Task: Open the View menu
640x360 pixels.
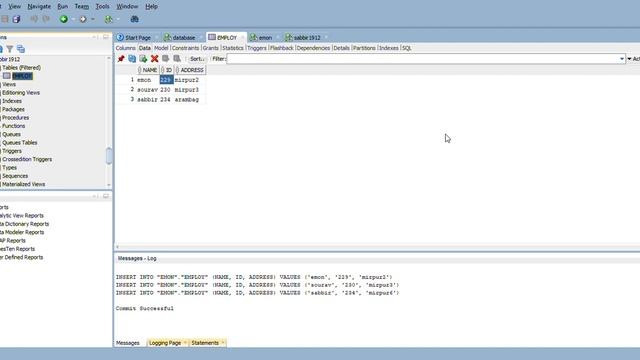Action: click(x=14, y=7)
